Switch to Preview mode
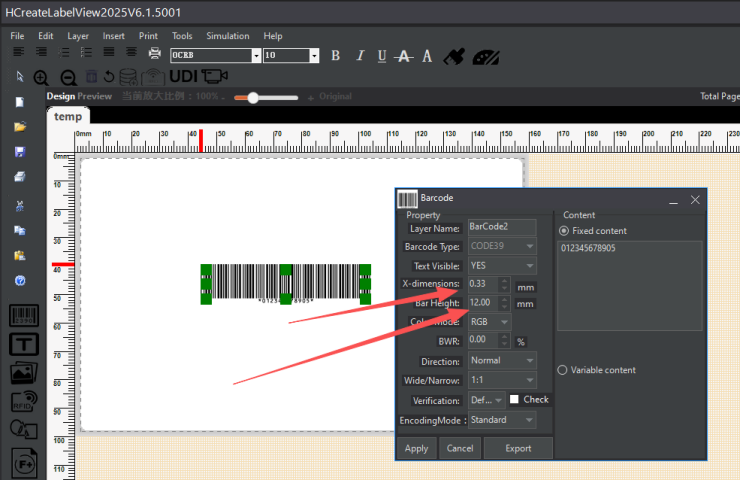This screenshot has height=480, width=740. 95,96
